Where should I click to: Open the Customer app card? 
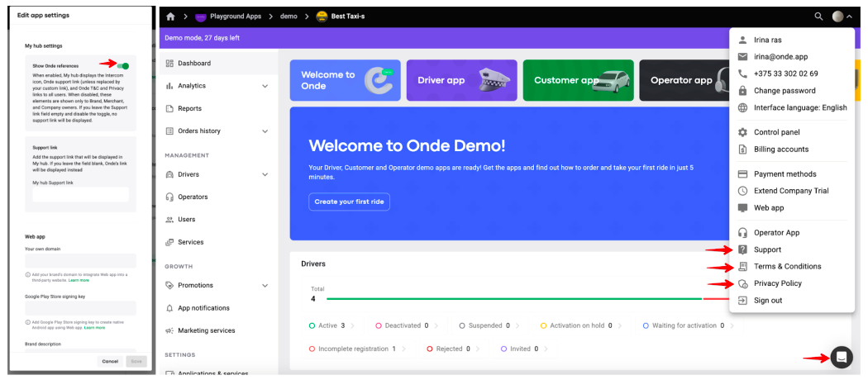tap(578, 80)
